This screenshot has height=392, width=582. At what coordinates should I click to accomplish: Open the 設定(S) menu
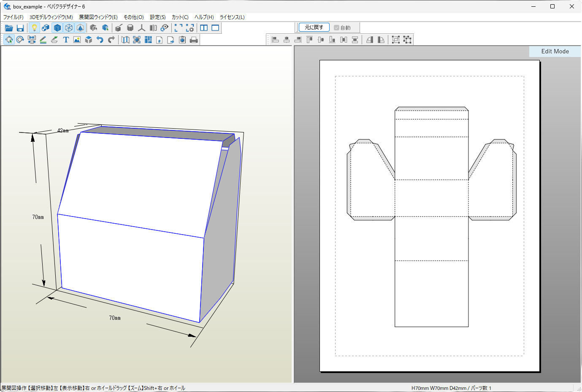click(x=158, y=17)
